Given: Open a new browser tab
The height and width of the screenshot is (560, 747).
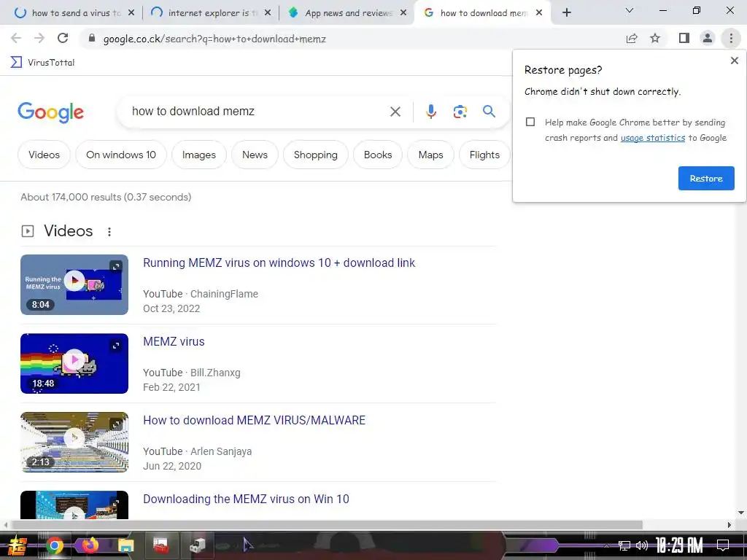Looking at the screenshot, I should pos(566,12).
